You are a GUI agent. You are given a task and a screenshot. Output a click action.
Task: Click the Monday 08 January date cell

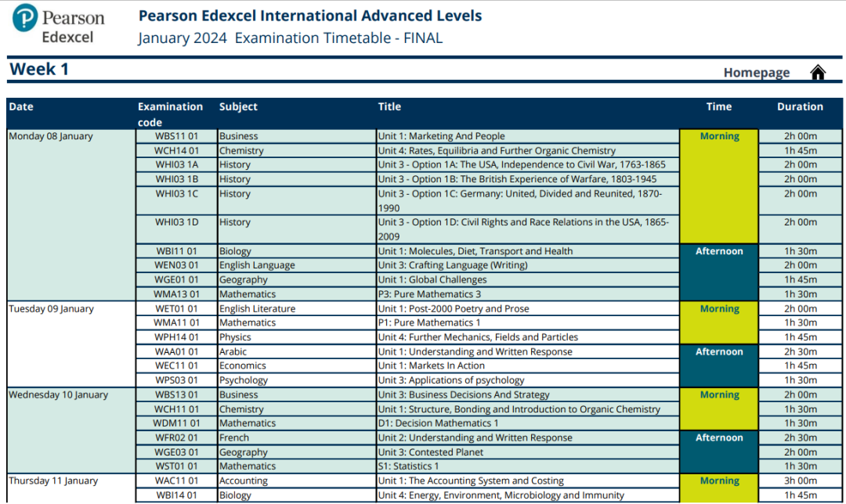point(71,214)
